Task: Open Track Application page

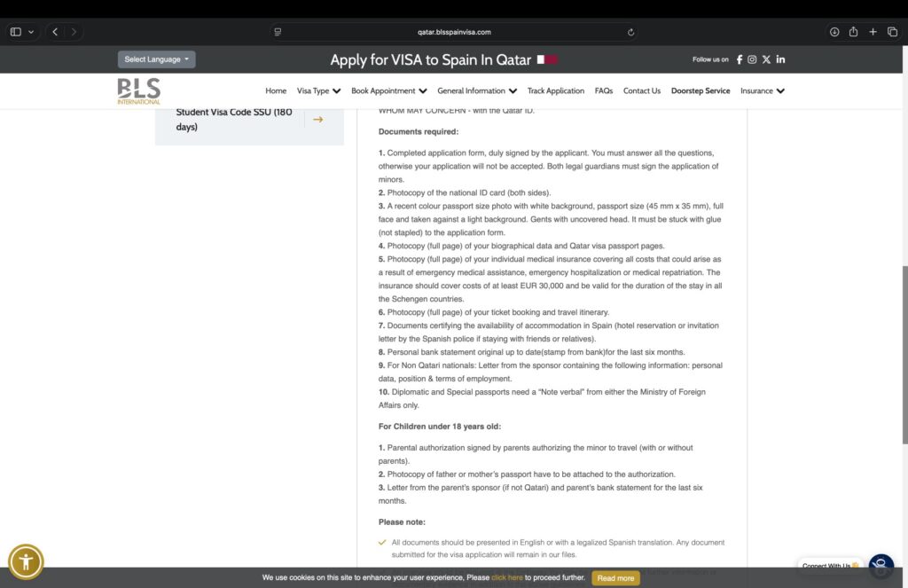Action: pos(556,91)
